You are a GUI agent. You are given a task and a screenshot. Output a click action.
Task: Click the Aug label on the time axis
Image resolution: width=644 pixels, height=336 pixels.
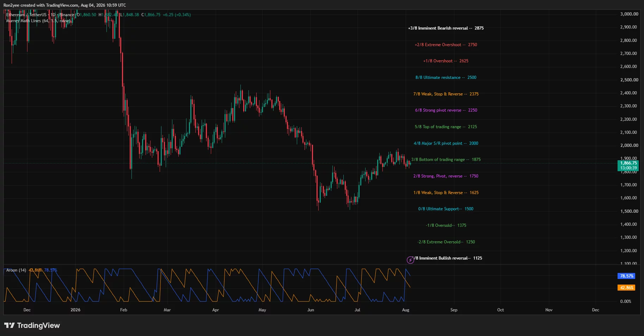coord(406,310)
